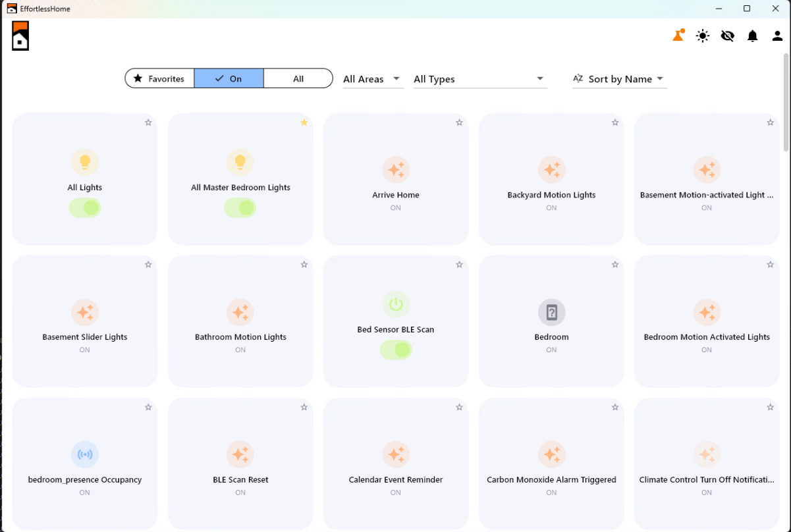Expand the All Types dropdown
The width and height of the screenshot is (791, 532).
point(479,78)
